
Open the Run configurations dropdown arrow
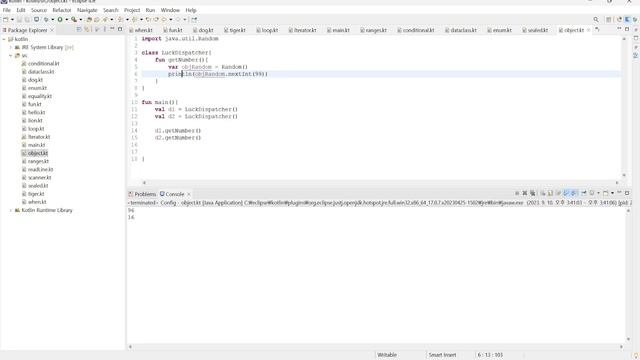pyautogui.click(x=67, y=20)
